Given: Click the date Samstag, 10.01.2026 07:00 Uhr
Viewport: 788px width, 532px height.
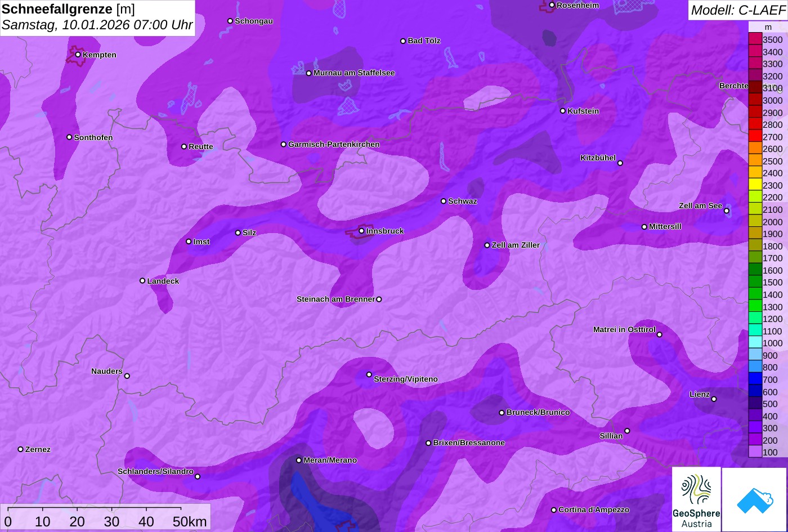Looking at the screenshot, I should [97, 25].
